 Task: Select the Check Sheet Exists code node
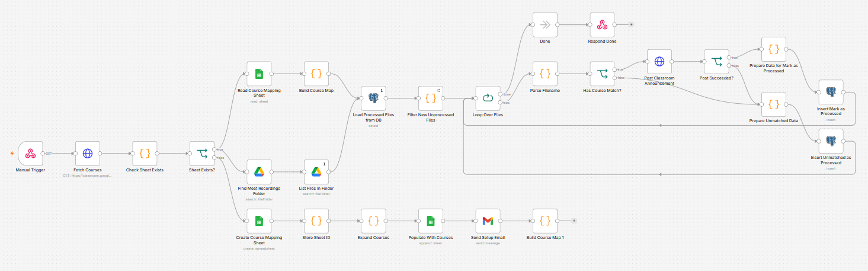point(145,154)
